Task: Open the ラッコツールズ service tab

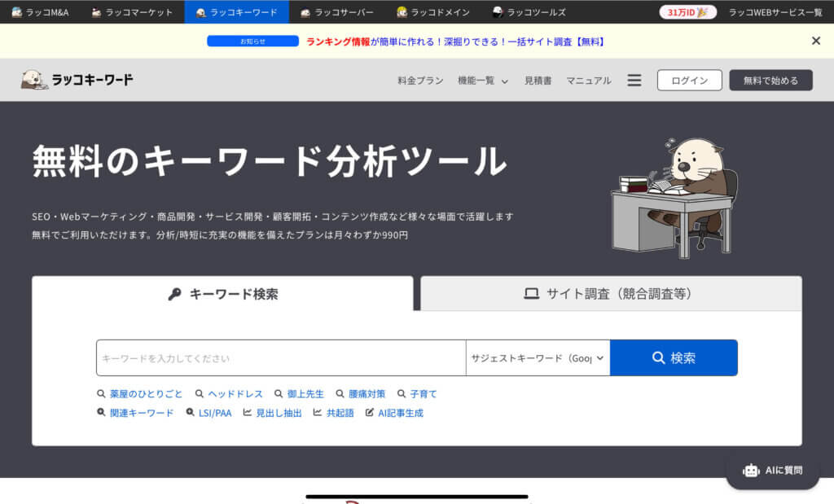Action: (x=529, y=11)
